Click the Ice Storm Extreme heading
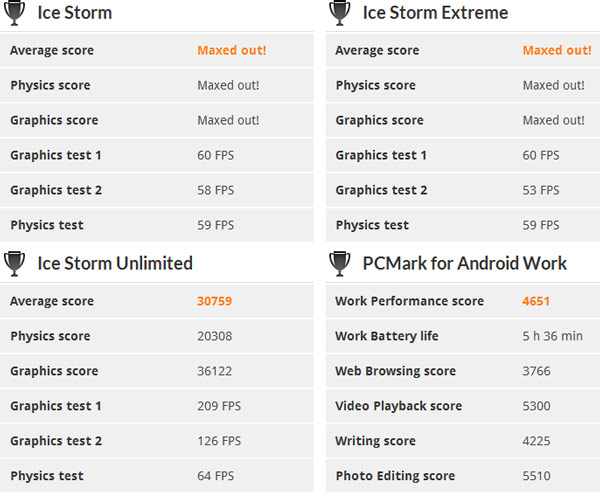This screenshot has height=492, width=600. tap(435, 13)
